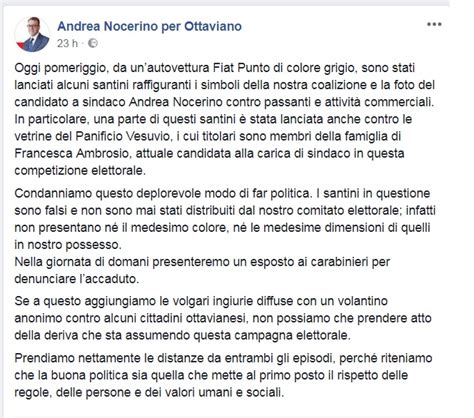
Task: Click the word ottavianesi in the post
Action: tap(216, 318)
